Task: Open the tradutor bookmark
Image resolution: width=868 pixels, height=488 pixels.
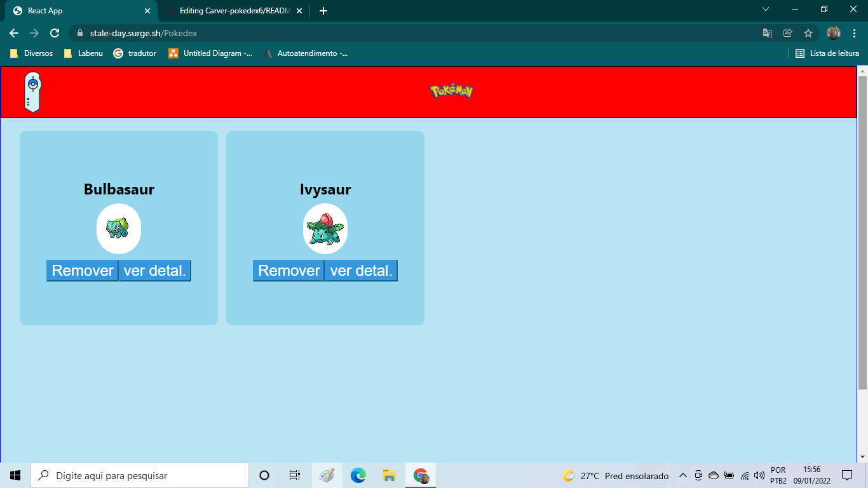Action: coord(135,53)
